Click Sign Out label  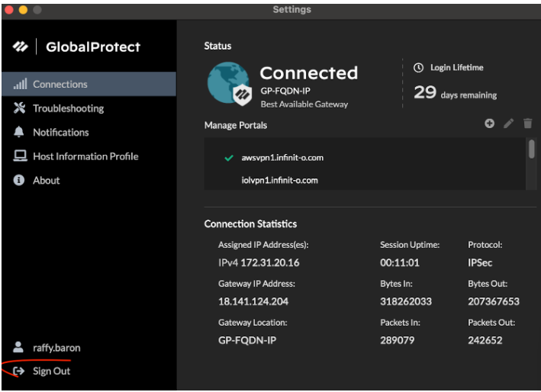click(51, 371)
